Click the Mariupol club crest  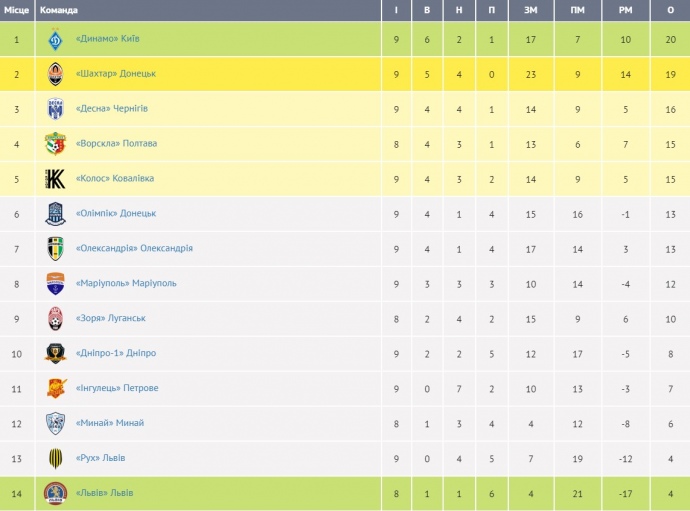(x=56, y=284)
